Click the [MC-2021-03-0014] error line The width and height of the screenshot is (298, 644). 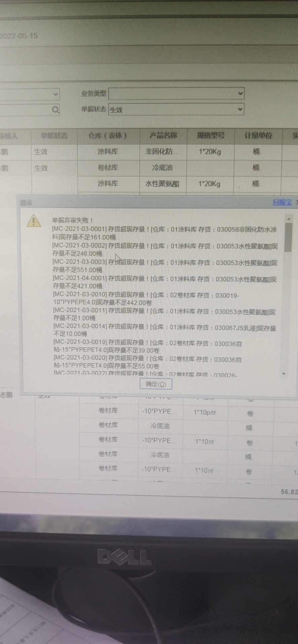[x=165, y=330]
